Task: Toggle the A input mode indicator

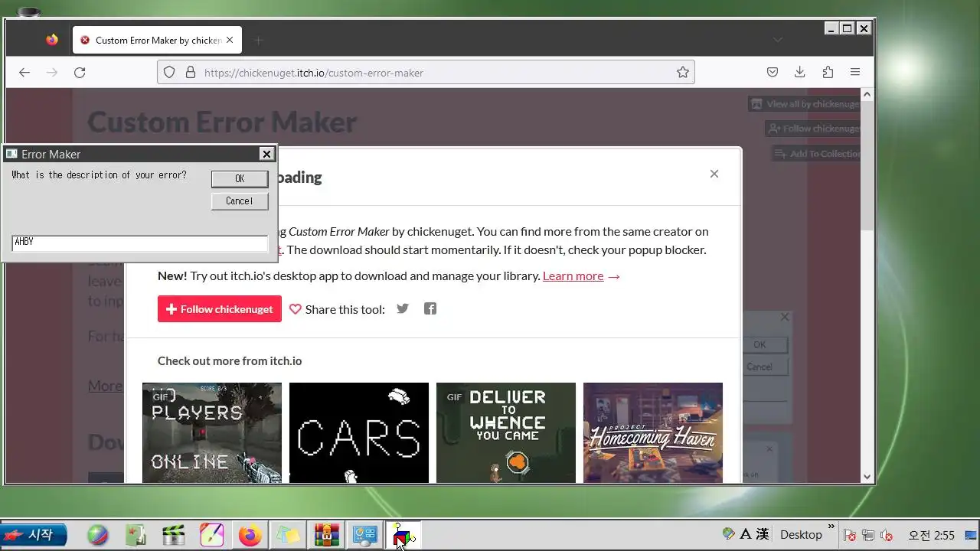Action: [x=746, y=533]
